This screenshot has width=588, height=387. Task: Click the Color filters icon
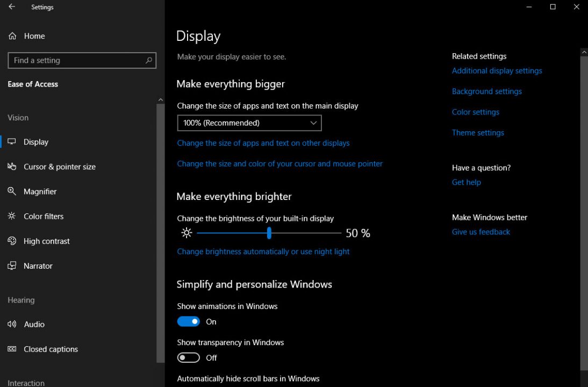point(12,216)
